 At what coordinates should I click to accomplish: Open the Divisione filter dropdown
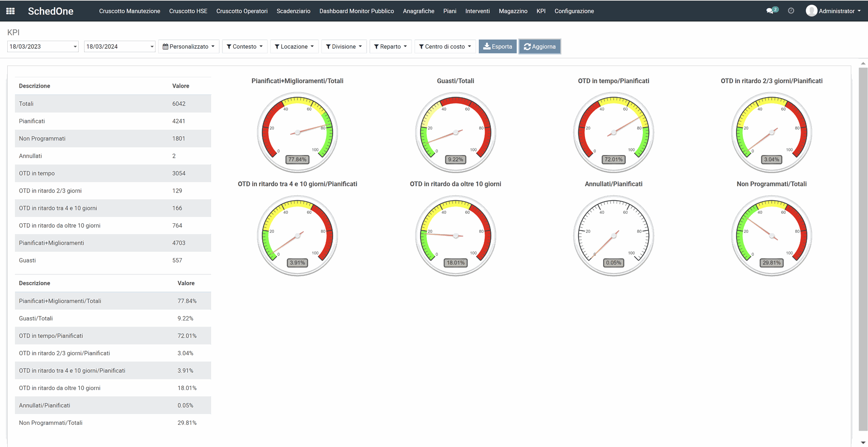coord(344,47)
